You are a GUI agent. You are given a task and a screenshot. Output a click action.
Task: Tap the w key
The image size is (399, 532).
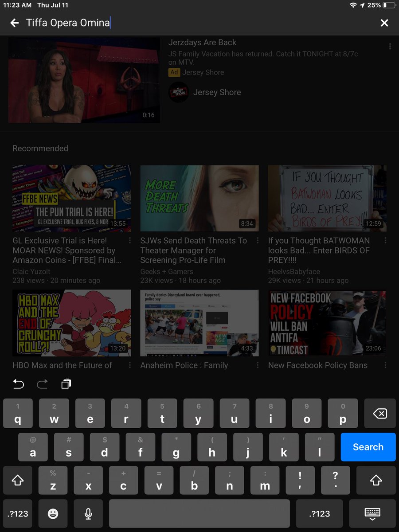54,414
